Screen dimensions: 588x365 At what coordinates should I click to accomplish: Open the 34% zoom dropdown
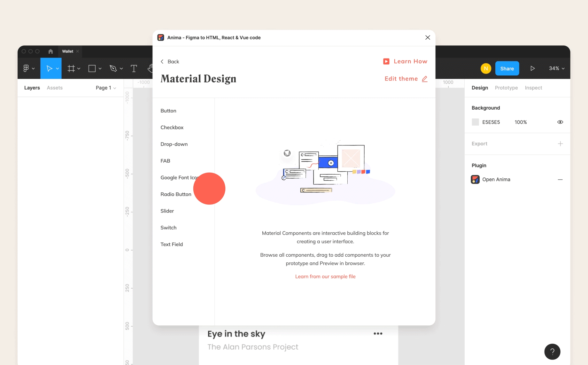(556, 68)
